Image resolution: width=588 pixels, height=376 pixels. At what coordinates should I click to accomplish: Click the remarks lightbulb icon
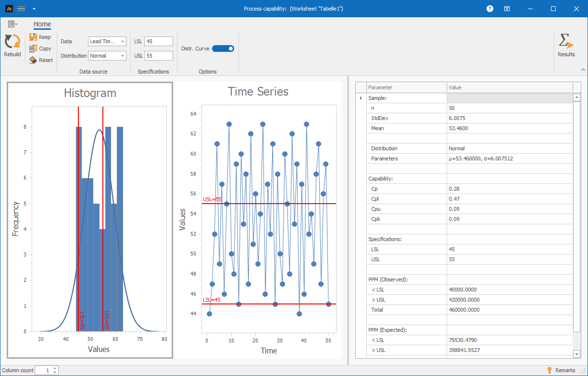550,370
